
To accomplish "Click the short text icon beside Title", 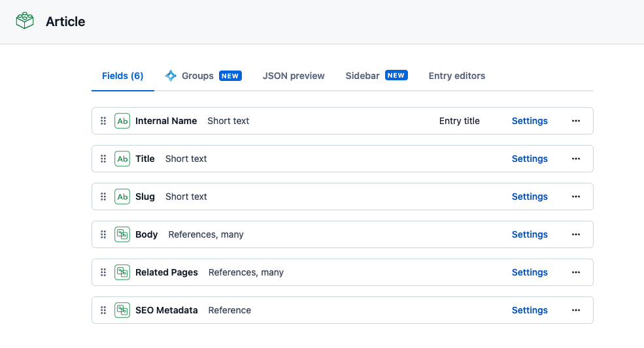I will (122, 159).
